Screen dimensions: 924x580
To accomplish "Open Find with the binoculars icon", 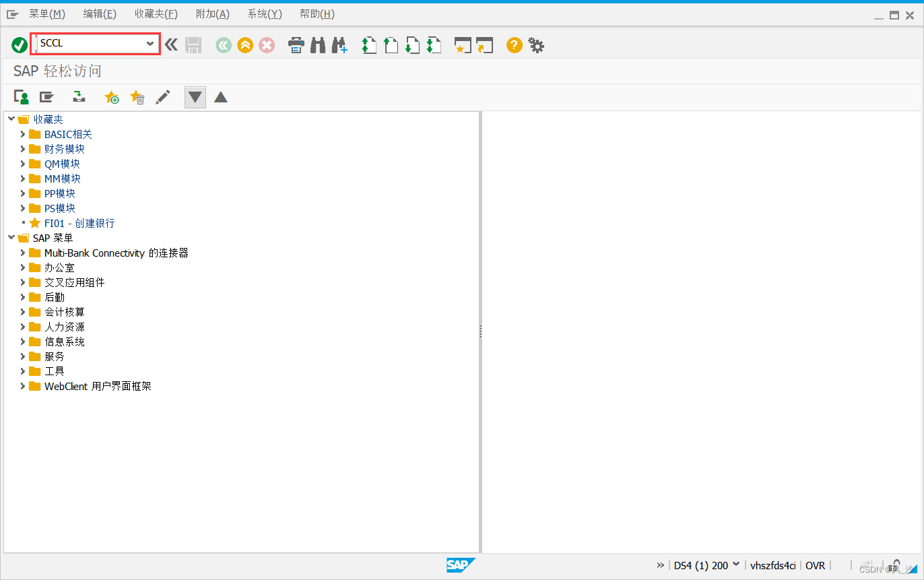I will pos(318,45).
